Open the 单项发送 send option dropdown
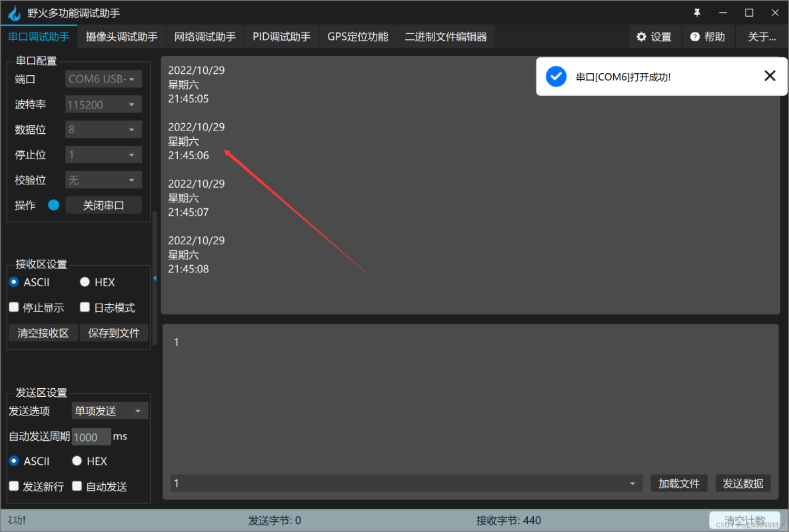 click(x=109, y=411)
